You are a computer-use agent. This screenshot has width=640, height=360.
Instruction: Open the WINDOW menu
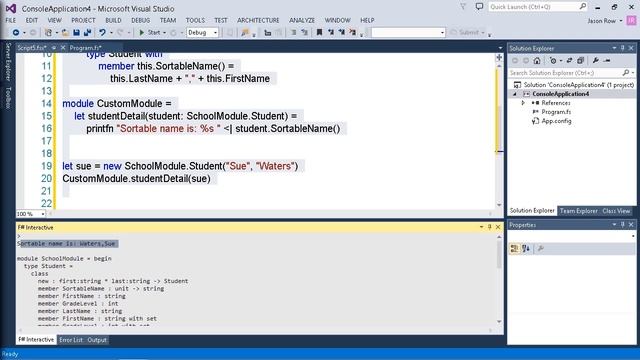coord(338,20)
